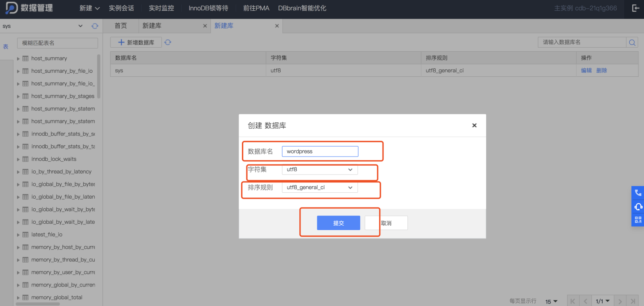Expand the io_global_by_file_by_bytes tree node
The image size is (644, 306).
(18, 184)
